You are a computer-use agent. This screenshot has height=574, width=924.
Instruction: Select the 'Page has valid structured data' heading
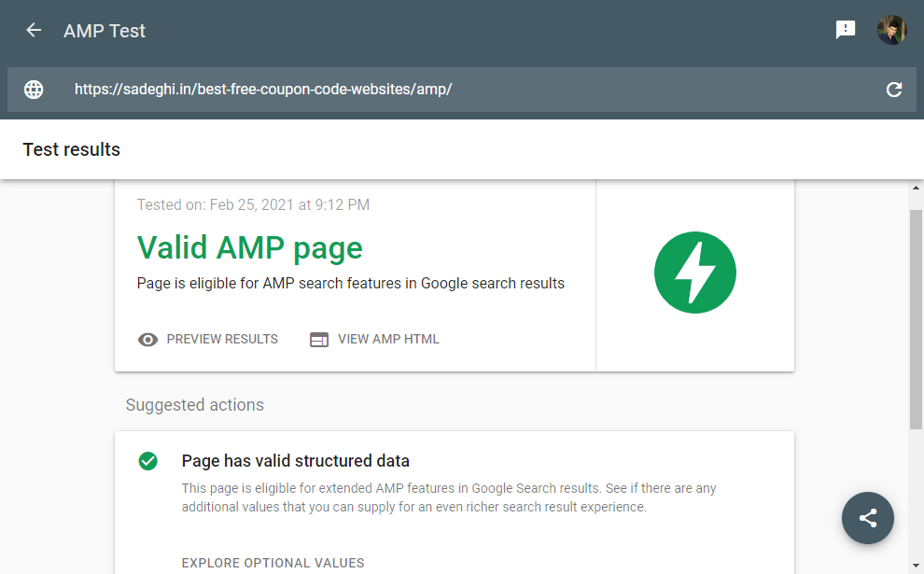[295, 461]
